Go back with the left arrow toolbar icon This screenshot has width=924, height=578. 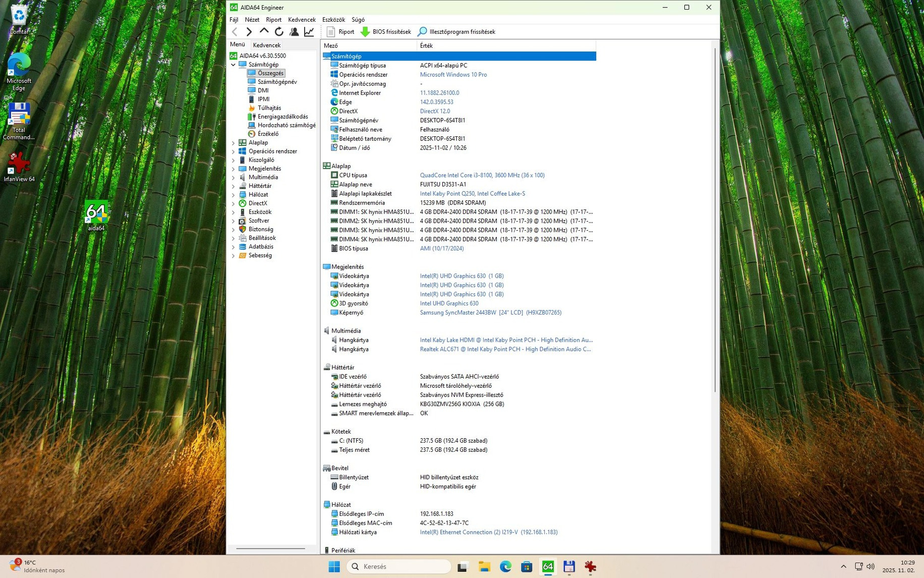pos(235,32)
